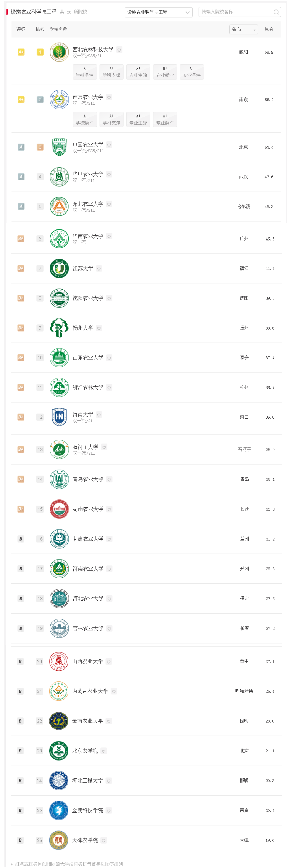Open 华中农业大学 school link
Viewport: 287px width, 868px height.
tap(88, 174)
